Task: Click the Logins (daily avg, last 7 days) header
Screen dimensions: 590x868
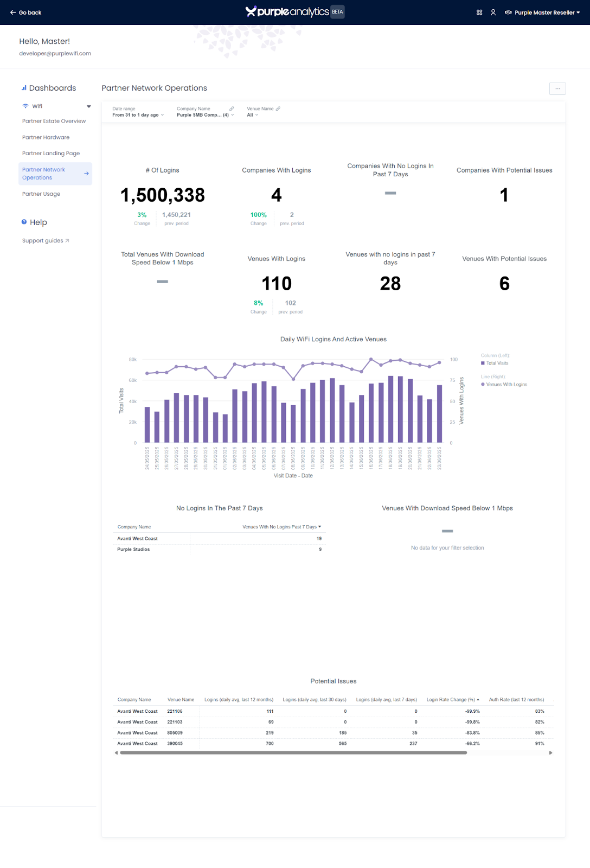Action: point(387,700)
